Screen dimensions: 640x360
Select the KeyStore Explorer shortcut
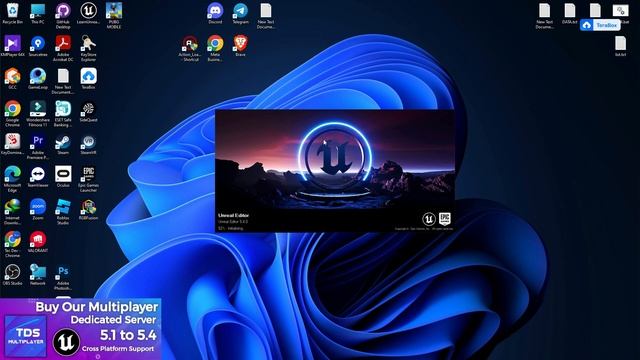click(x=89, y=48)
